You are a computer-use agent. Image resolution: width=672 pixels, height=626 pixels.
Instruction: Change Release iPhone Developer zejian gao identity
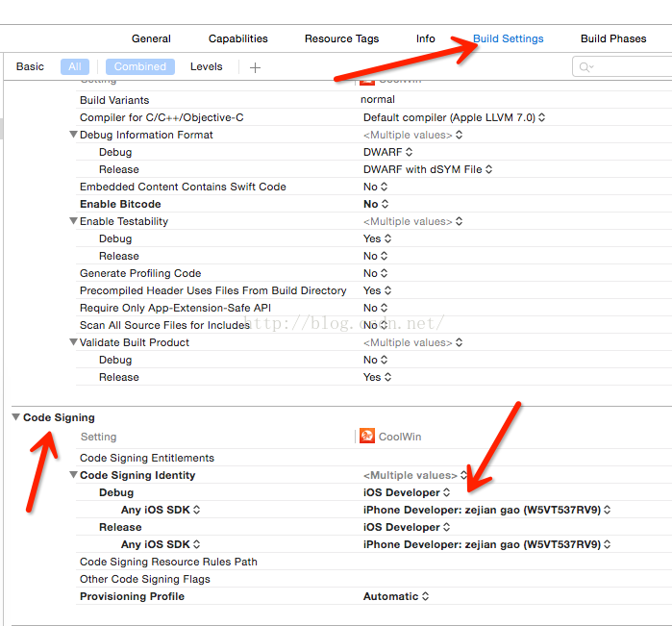point(486,544)
